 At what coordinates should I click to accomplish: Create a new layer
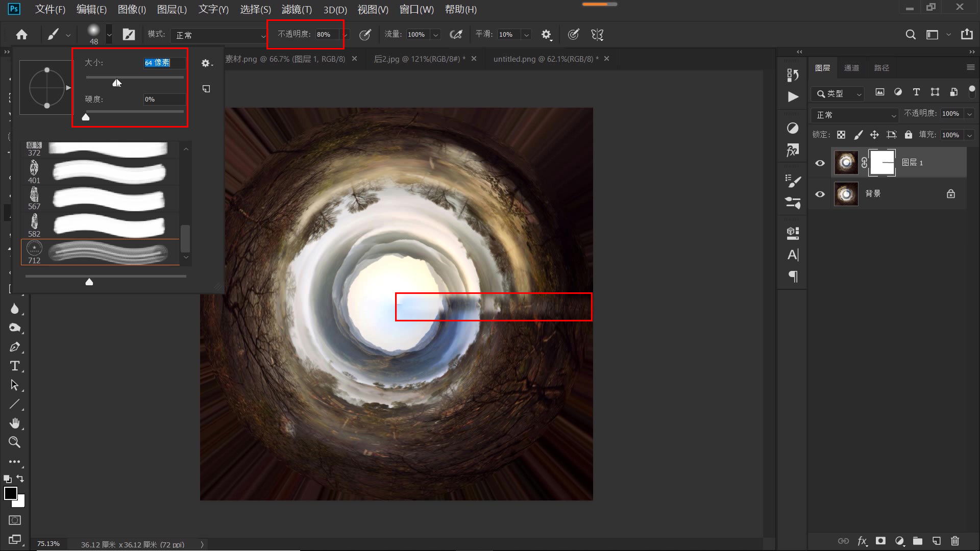[936, 541]
